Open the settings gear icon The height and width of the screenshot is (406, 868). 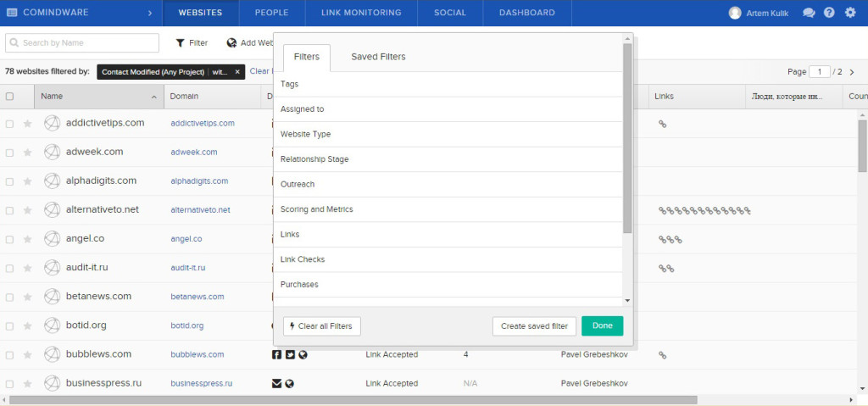coord(850,13)
